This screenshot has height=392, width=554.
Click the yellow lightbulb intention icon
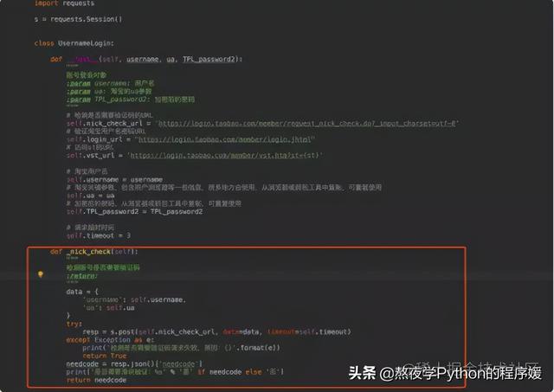(41, 274)
